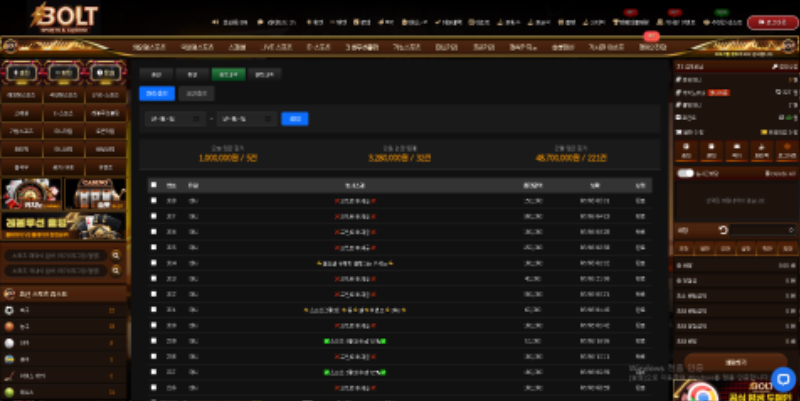Select the green highlighted tab above the list
Image resolution: width=800 pixels, height=401 pixels.
[229, 74]
